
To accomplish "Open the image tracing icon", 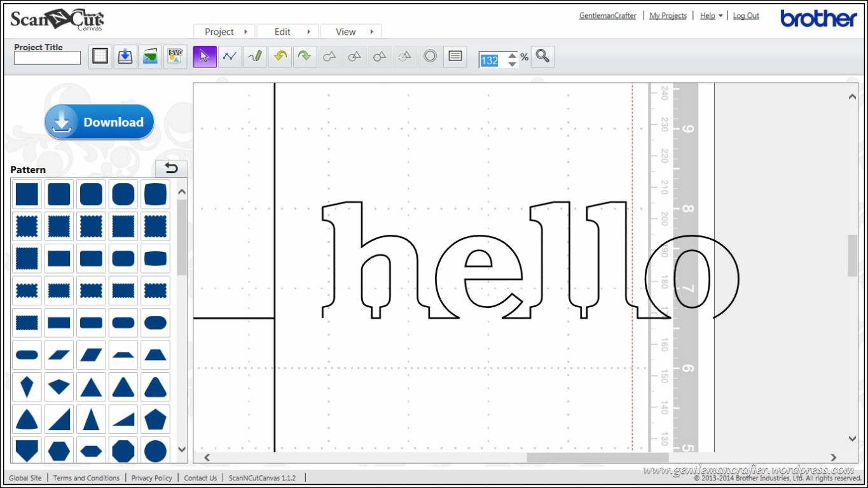I will tap(150, 57).
